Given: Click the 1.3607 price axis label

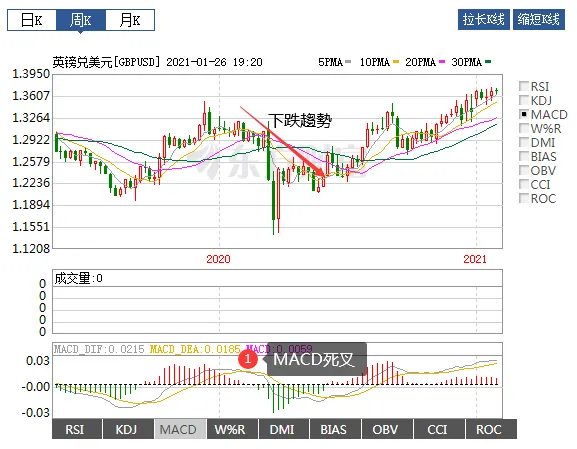Looking at the screenshot, I should [31, 96].
